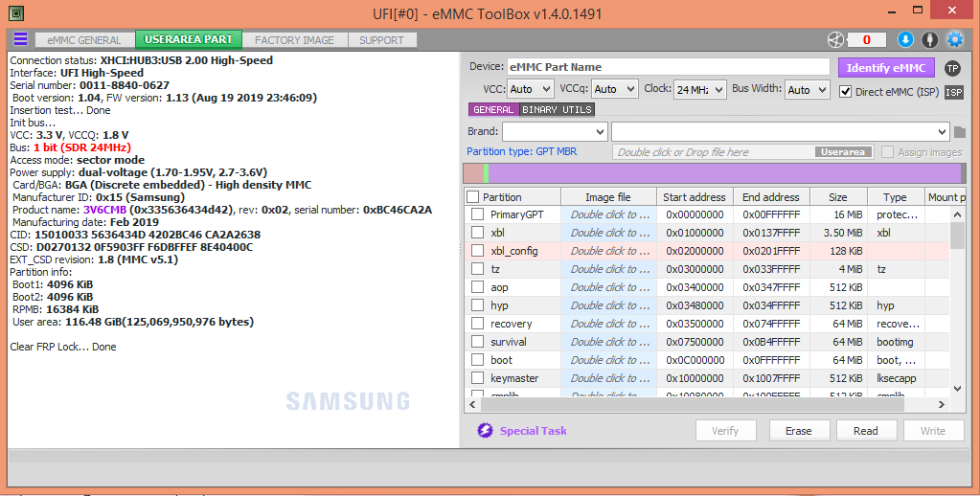Viewport: 980px width, 496px height.
Task: Click the Special Task link
Action: (534, 430)
